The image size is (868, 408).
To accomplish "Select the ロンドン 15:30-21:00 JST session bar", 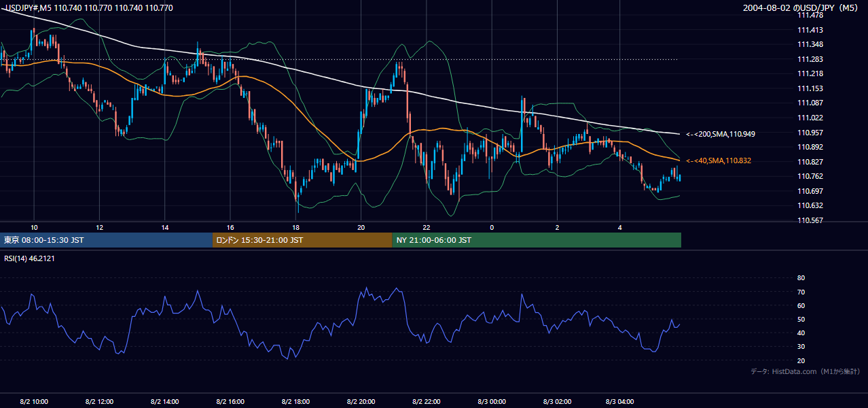I will (x=302, y=240).
